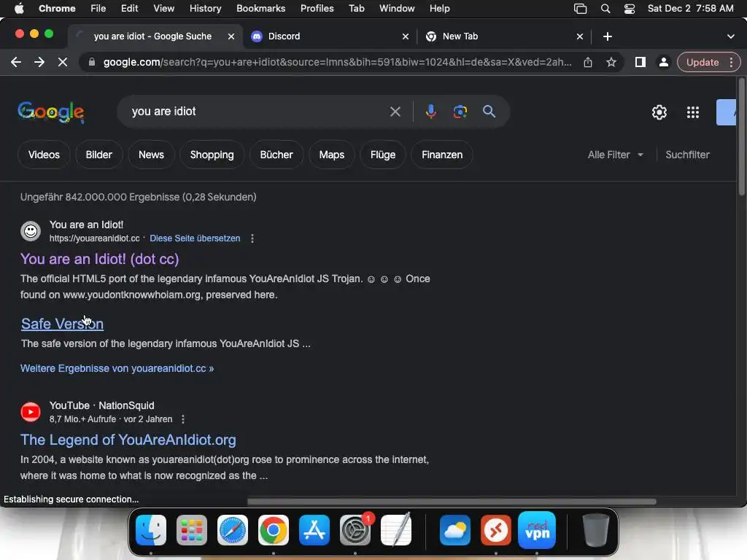The height and width of the screenshot is (560, 747).
Task: Open Launchpad from the Dock
Action: tap(192, 530)
